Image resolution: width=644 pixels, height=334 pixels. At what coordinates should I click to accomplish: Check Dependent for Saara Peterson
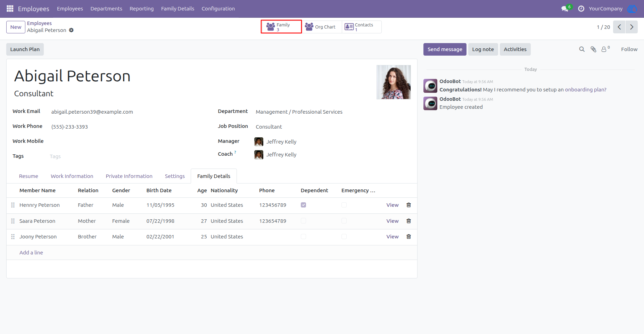[304, 221]
